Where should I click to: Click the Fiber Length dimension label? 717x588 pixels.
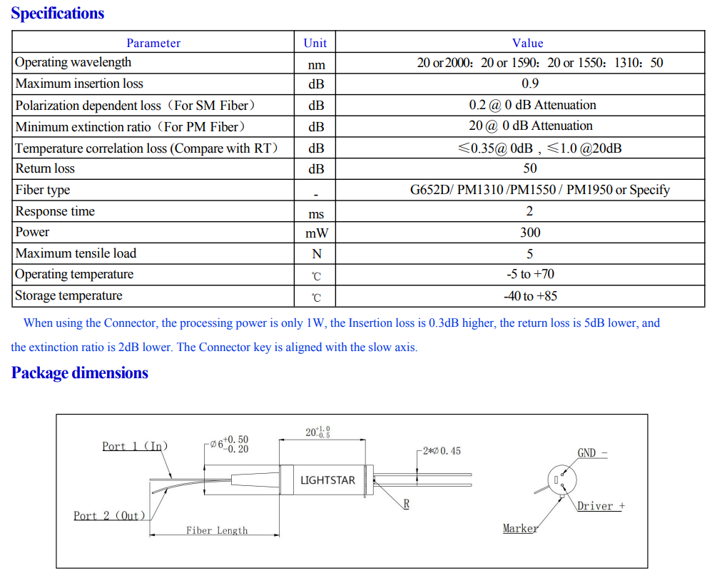tap(217, 531)
